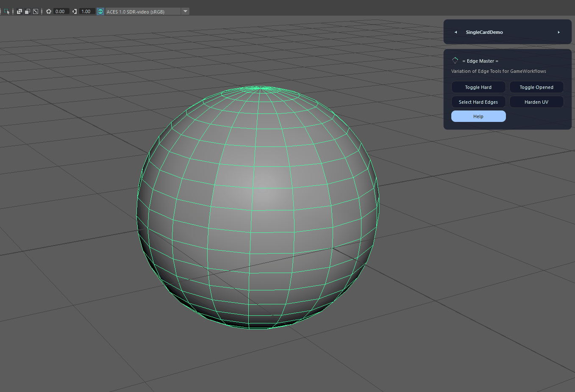Click Select Hard Edges button
This screenshot has height=392, width=575.
click(x=478, y=102)
